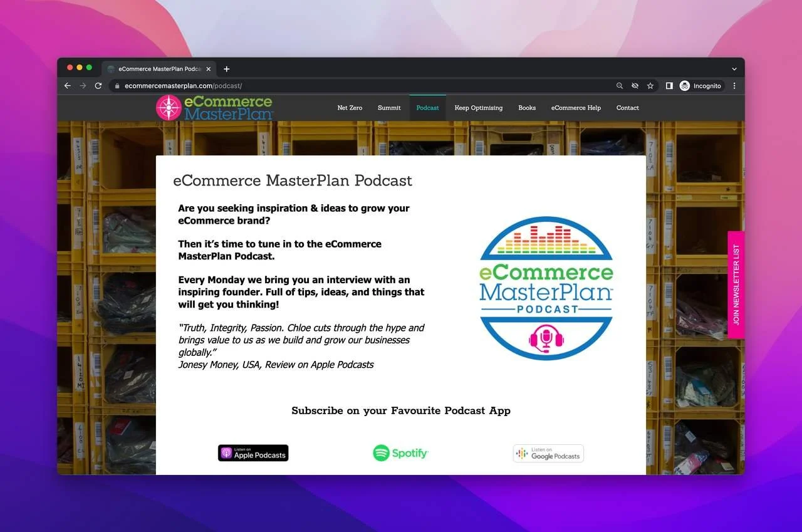
Task: Open the side panel icon in toolbar
Action: click(x=669, y=86)
